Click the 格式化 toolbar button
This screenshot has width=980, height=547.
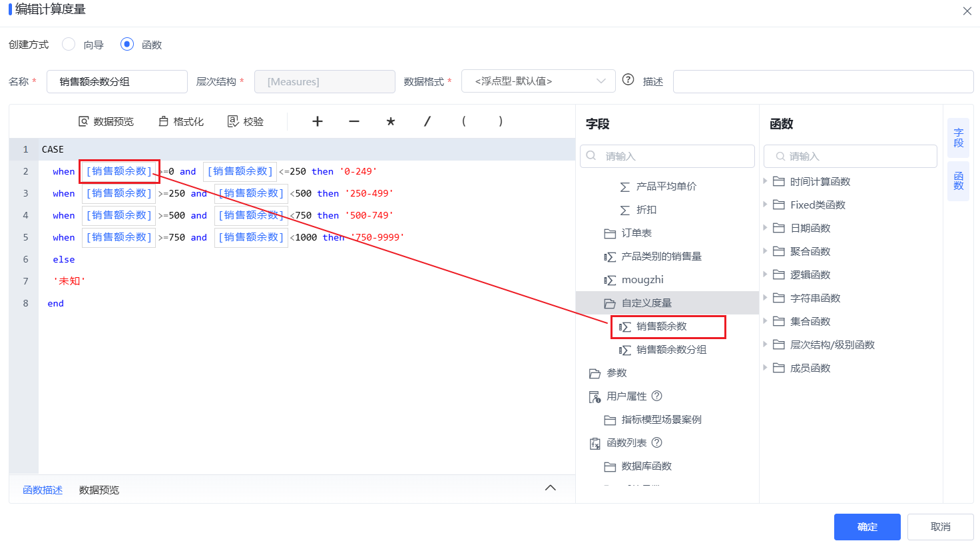click(x=181, y=121)
